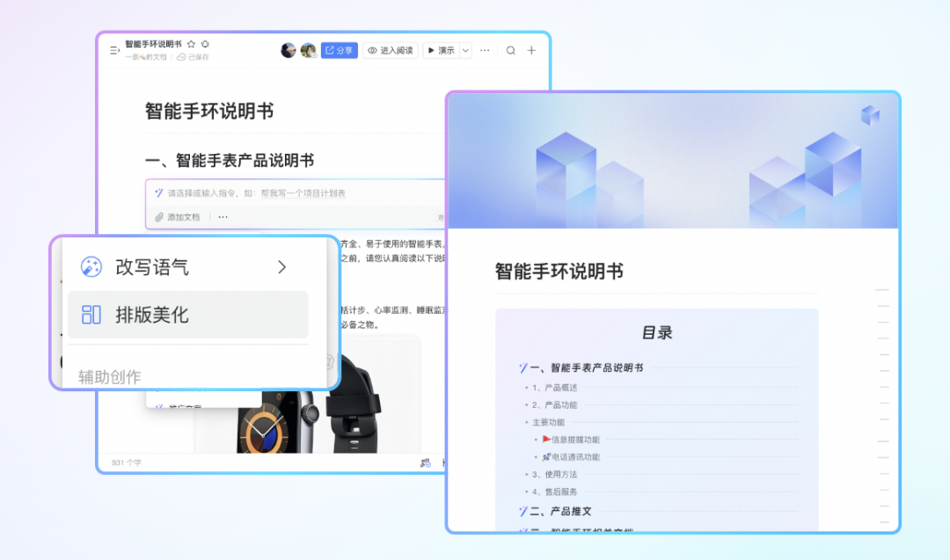Image resolution: width=950 pixels, height=560 pixels.
Task: Jump to 主要功能 in contents
Action: pos(548,422)
